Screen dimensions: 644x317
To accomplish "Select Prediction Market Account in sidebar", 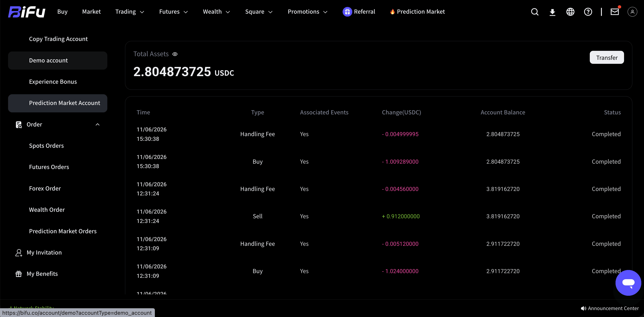I will pyautogui.click(x=58, y=103).
